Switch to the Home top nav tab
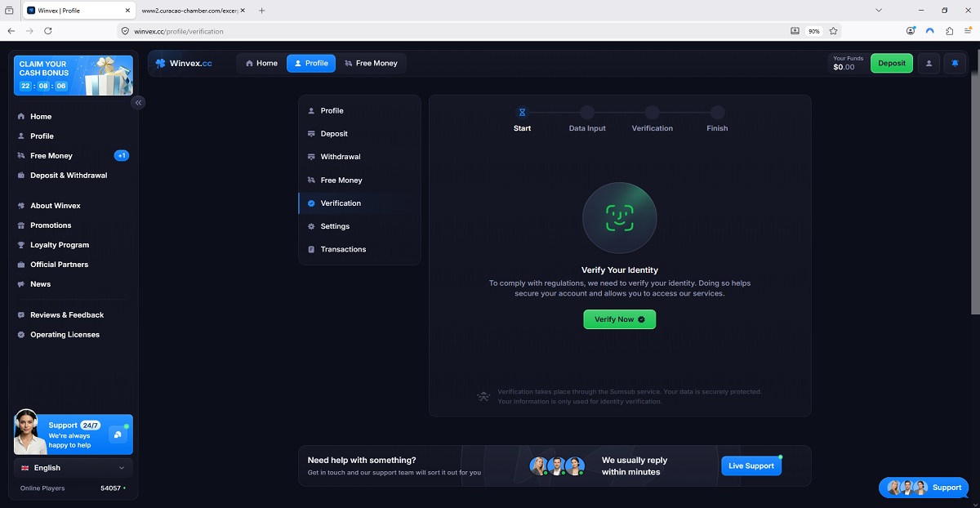Screen dimensions: 980x508 pyautogui.click(x=261, y=63)
